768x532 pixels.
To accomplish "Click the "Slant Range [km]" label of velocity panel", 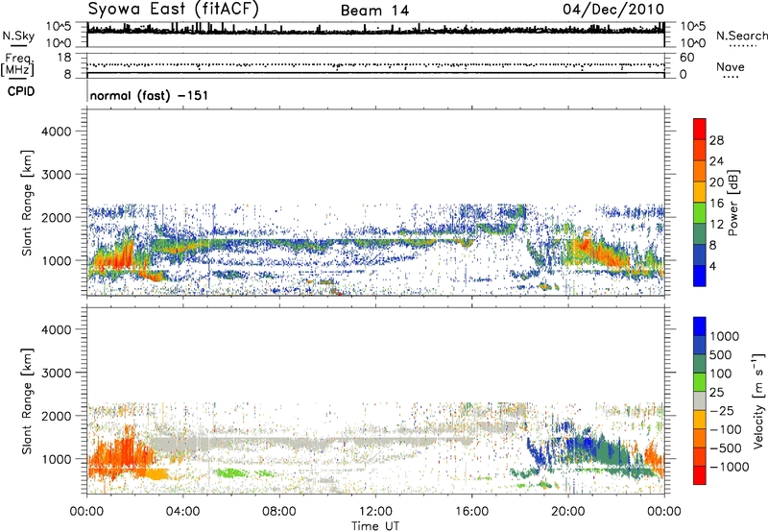I will [27, 401].
